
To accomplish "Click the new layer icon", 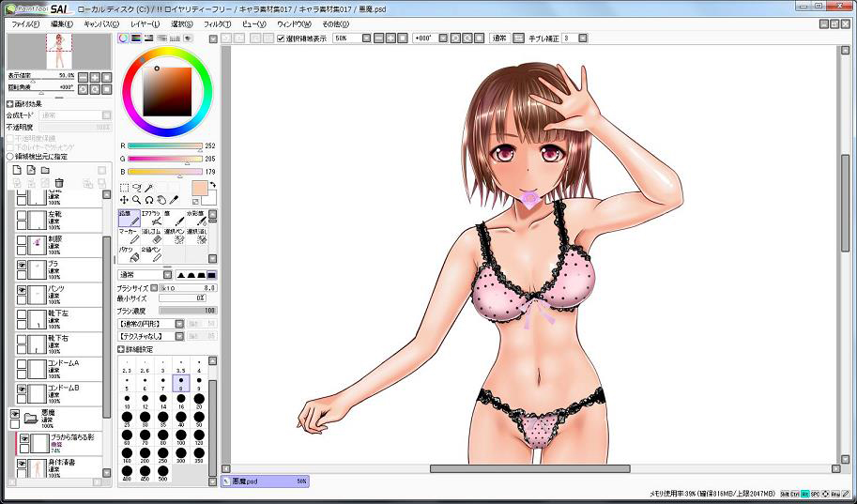I will [x=16, y=170].
